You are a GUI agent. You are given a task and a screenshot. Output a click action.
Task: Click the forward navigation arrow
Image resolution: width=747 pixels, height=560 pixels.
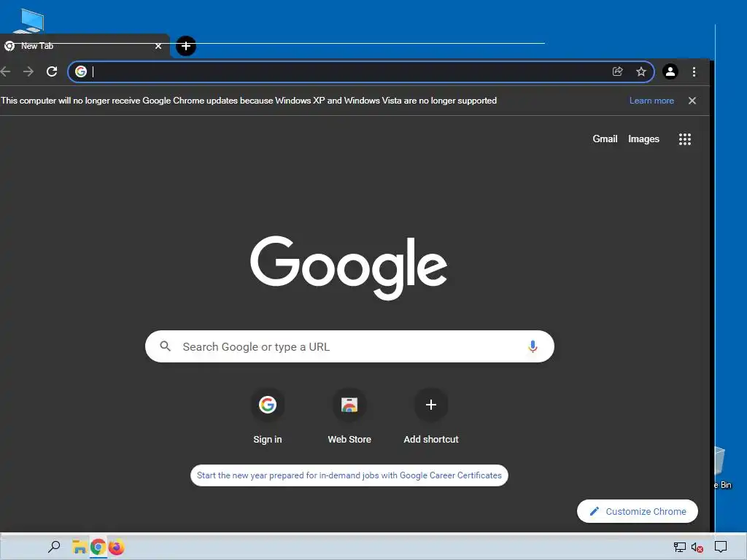pos(28,72)
